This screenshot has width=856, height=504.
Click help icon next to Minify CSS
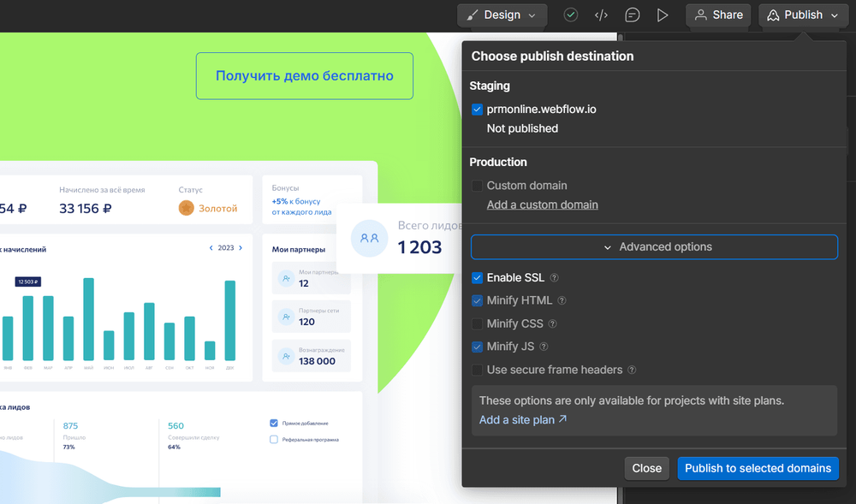552,324
